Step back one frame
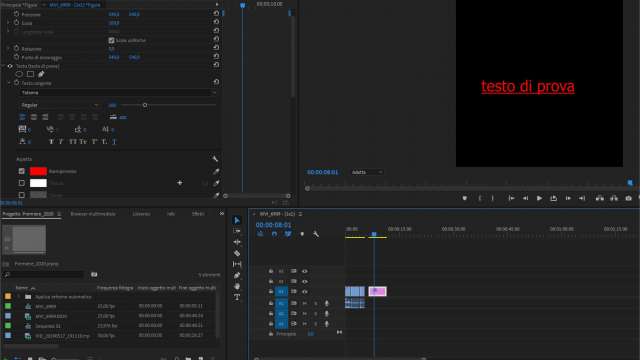Image resolution: width=640 pixels, height=360 pixels. (525, 198)
